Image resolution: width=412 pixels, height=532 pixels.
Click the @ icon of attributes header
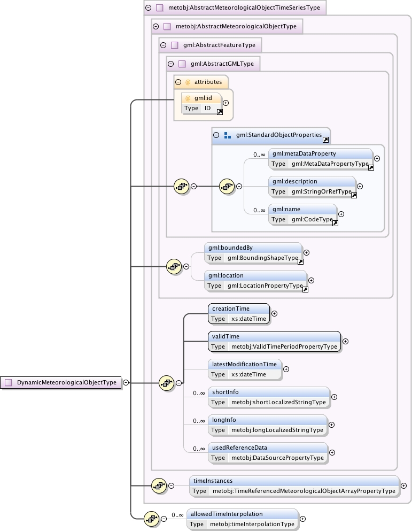188,82
